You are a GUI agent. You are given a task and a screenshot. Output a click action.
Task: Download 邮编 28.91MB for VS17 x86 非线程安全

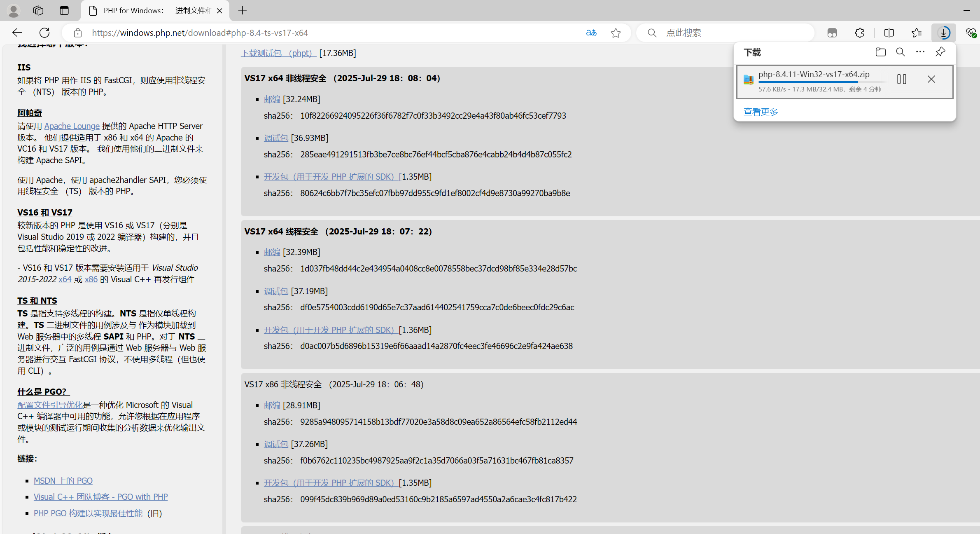pyautogui.click(x=272, y=405)
